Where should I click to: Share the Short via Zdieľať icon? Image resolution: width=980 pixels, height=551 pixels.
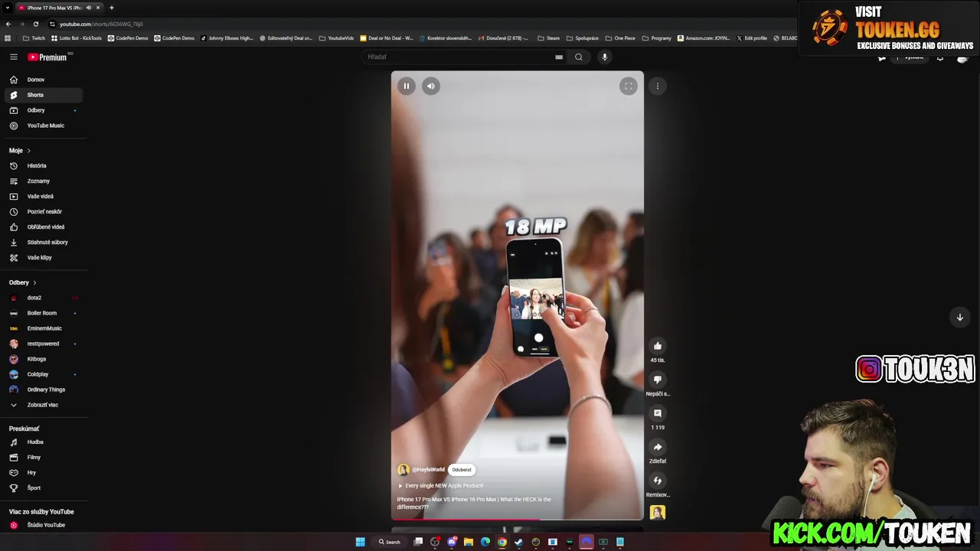point(658,447)
